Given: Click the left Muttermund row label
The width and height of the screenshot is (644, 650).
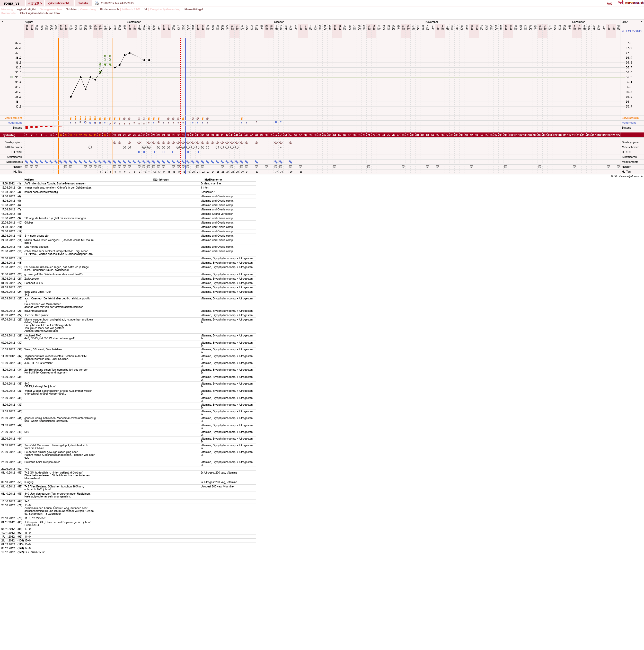Looking at the screenshot, I should coord(15,123).
